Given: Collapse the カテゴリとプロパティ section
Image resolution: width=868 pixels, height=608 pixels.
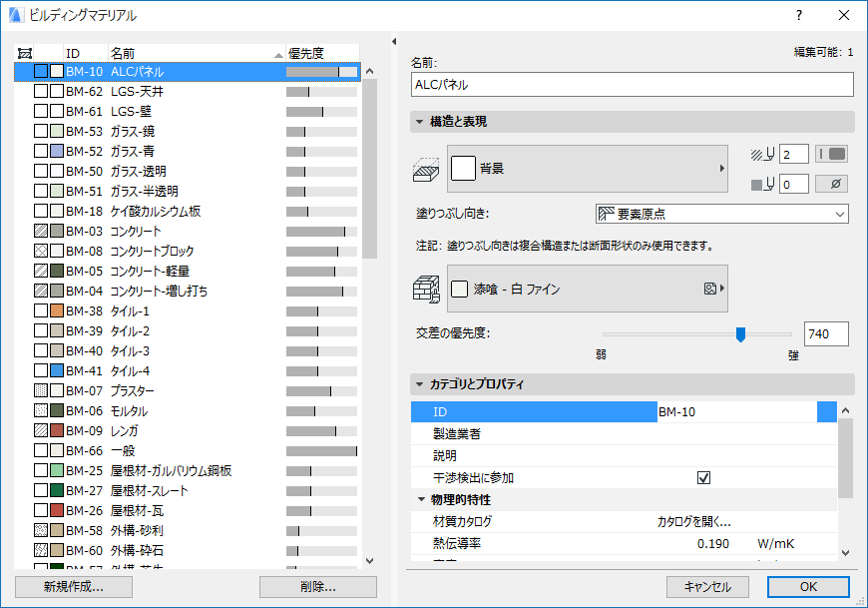Looking at the screenshot, I should (x=420, y=383).
